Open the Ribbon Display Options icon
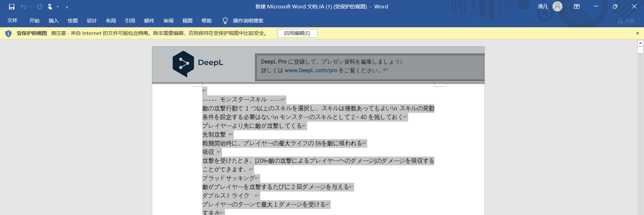Viewport: 644px width, 215px height. pos(577,6)
